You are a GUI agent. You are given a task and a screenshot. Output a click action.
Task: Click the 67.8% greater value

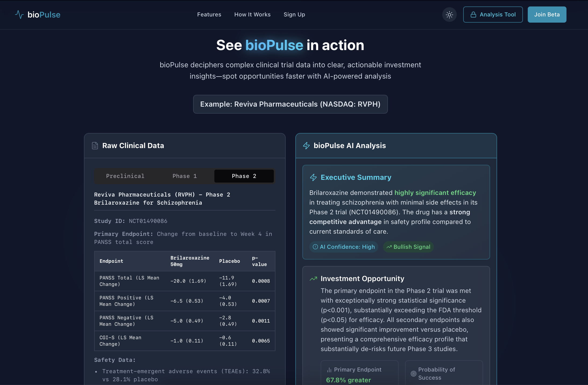tap(348, 380)
